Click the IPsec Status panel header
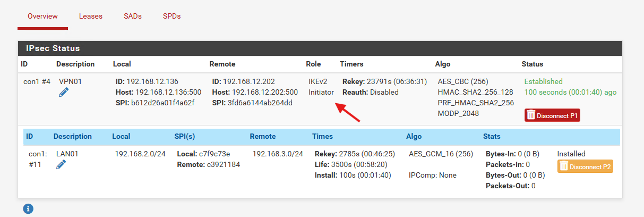The height and width of the screenshot is (217, 644). coord(320,48)
